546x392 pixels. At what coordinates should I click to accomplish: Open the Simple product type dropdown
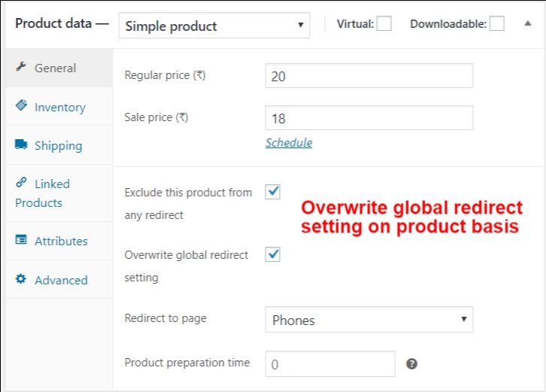[x=214, y=26]
